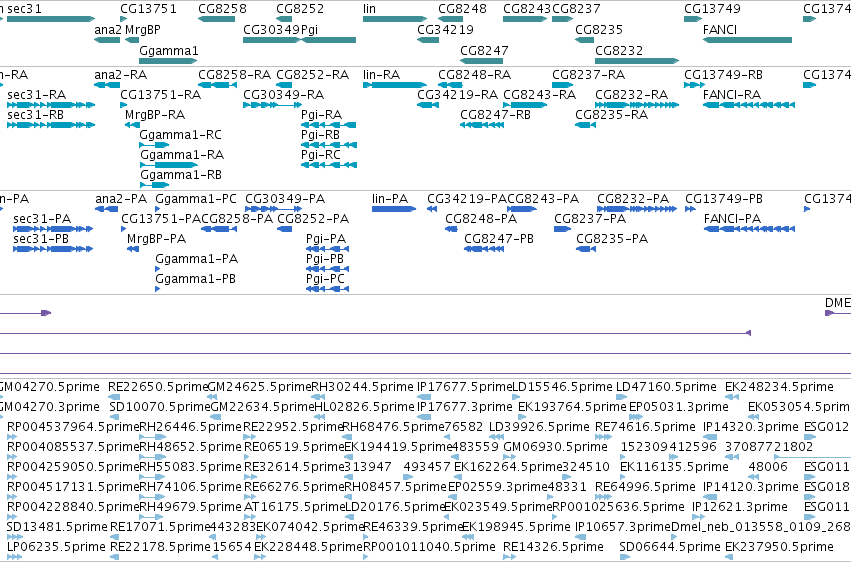The image size is (851, 562).
Task: Select the CG13749-RB transcript
Action: pos(695,85)
